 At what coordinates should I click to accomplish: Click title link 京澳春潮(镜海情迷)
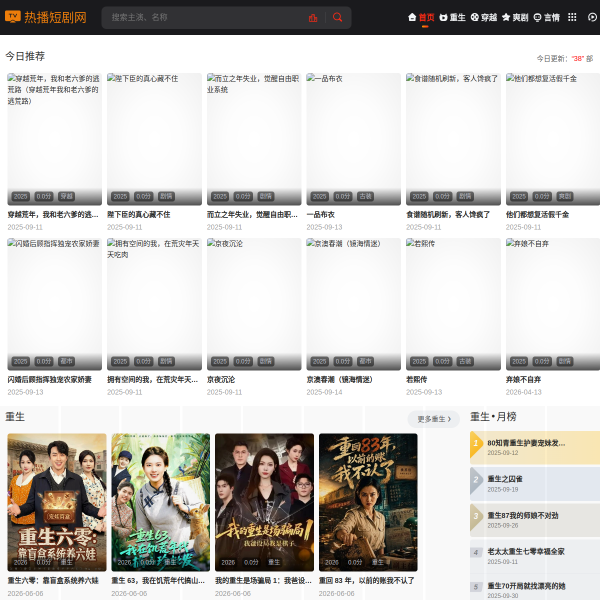coord(339,380)
